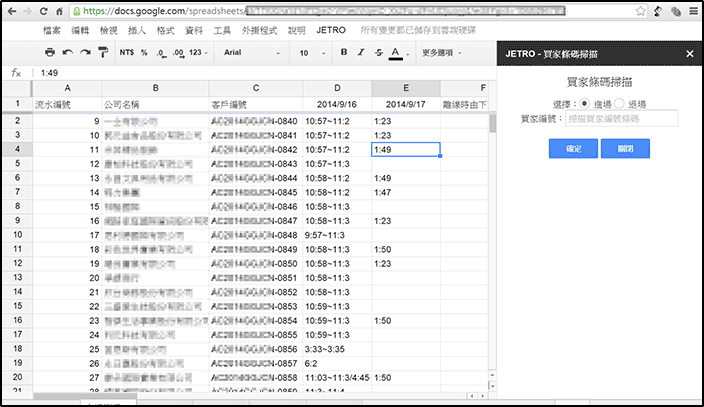Click the redo arrow icon
Viewport: 704px width, 407px height.
pos(85,52)
